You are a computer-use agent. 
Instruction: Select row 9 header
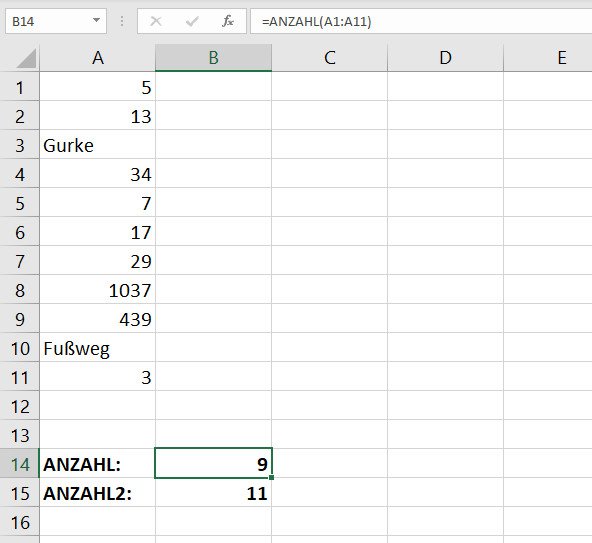20,319
